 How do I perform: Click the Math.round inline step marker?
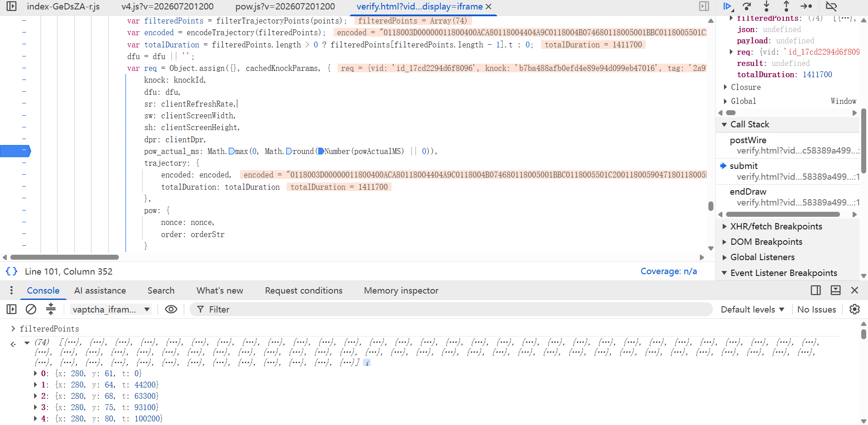coord(289,151)
